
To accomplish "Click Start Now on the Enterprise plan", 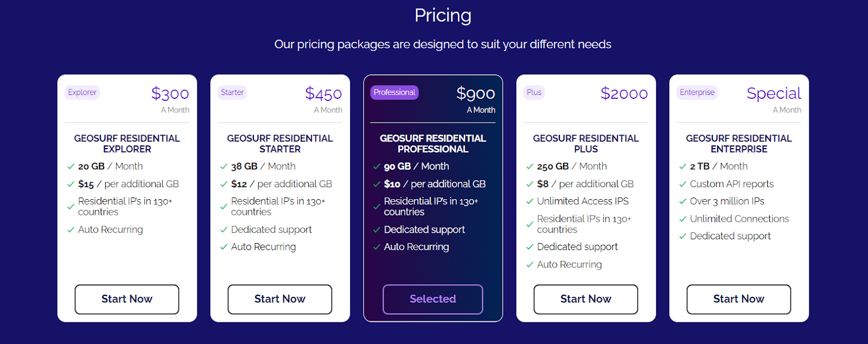I will point(739,299).
